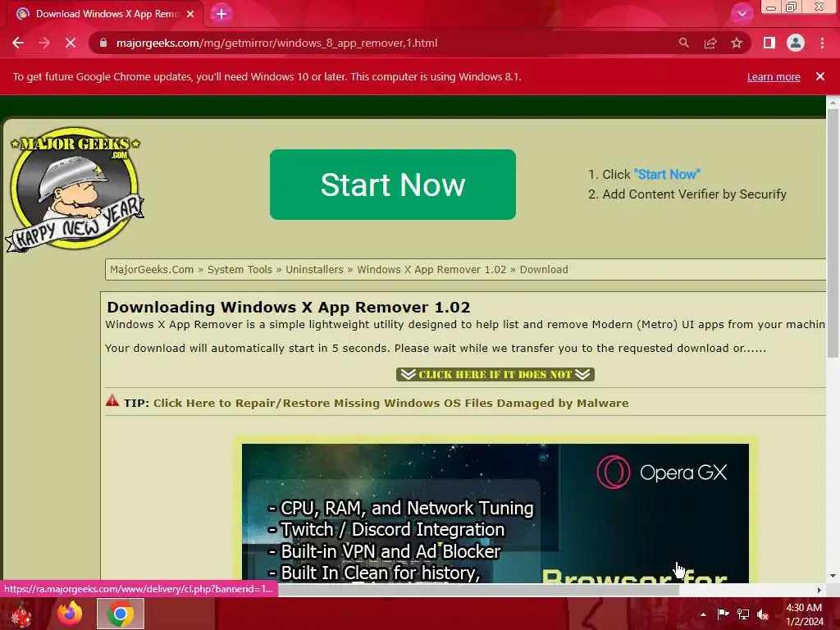Click the Downloading Windows X App Remover 1.02 heading

pyautogui.click(x=289, y=307)
